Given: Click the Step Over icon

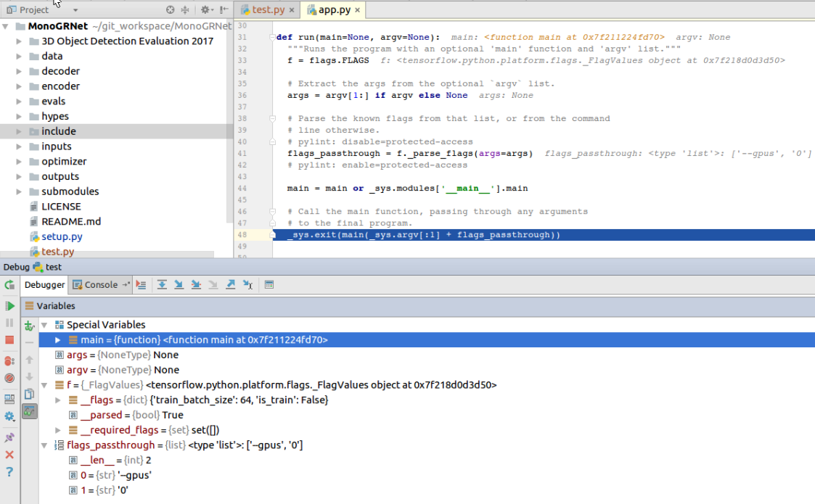Looking at the screenshot, I should (162, 285).
